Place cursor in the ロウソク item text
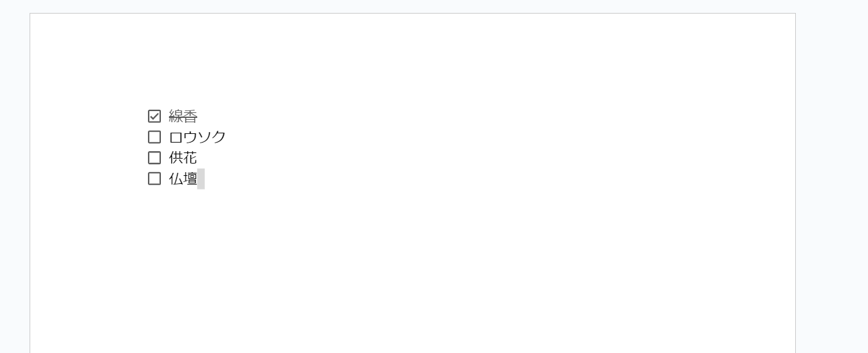This screenshot has width=868, height=353. coord(197,137)
